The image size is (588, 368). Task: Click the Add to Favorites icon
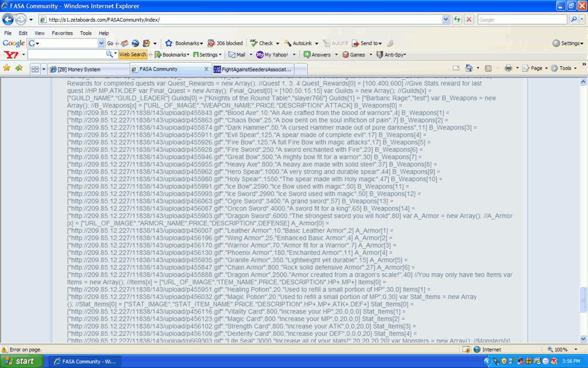click(x=19, y=68)
